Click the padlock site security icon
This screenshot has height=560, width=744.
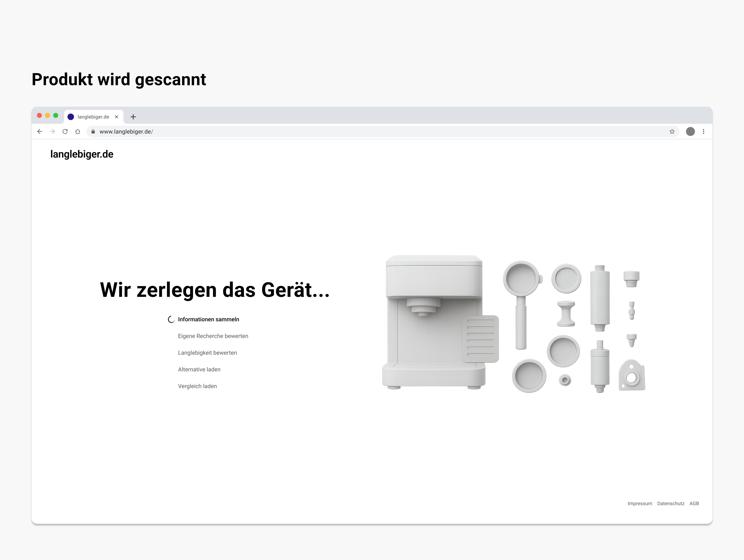(93, 131)
